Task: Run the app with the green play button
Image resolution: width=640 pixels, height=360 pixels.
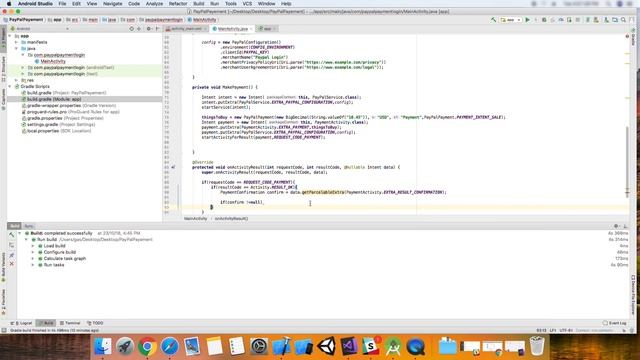Action: click(x=527, y=20)
